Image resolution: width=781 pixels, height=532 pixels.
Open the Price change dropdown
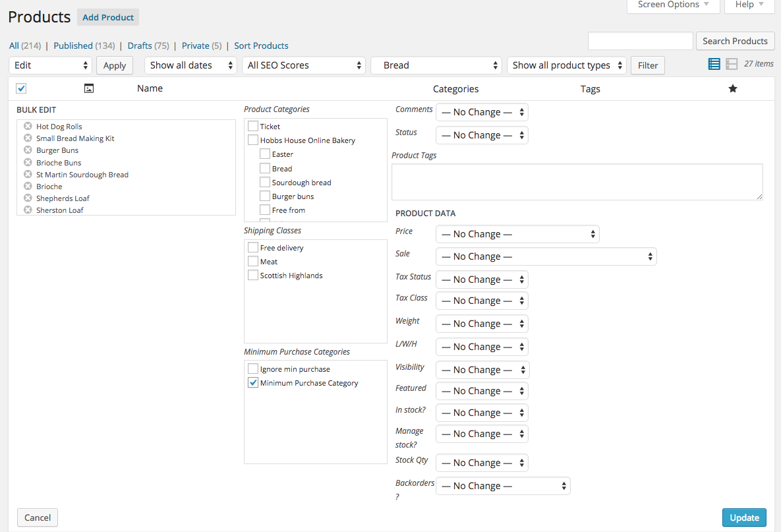coord(517,234)
